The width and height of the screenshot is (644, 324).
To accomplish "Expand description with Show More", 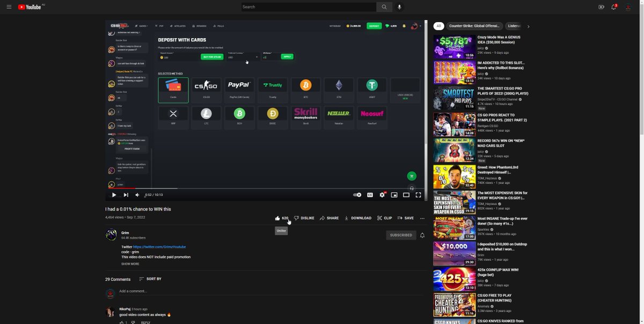I will (x=130, y=264).
